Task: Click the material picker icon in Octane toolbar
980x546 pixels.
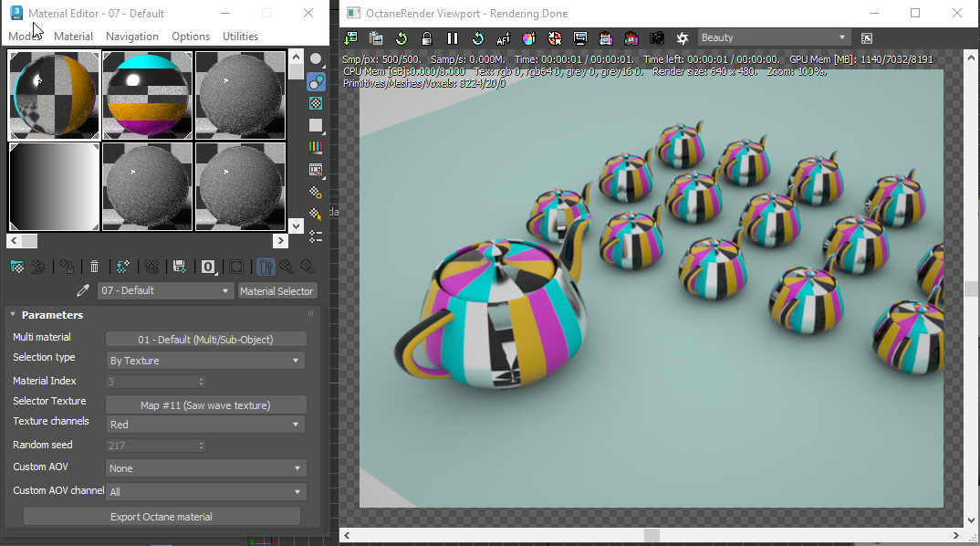Action: 555,38
